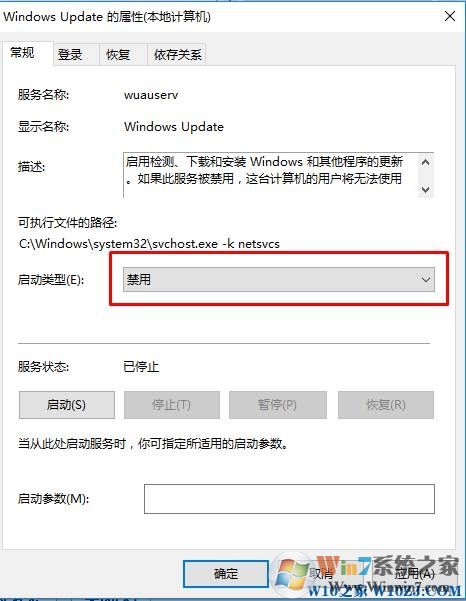Click the 暂停(P) button
This screenshot has height=601, width=466.
click(x=278, y=405)
